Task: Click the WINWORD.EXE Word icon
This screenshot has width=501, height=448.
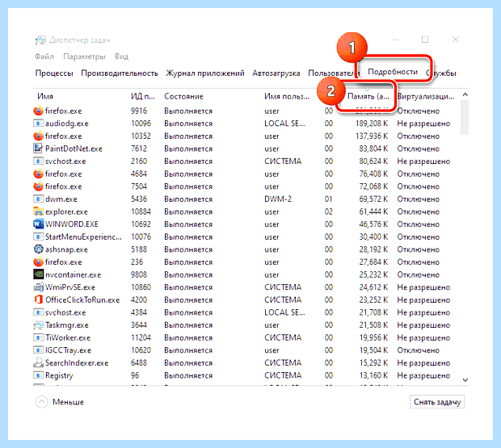Action: coord(38,224)
